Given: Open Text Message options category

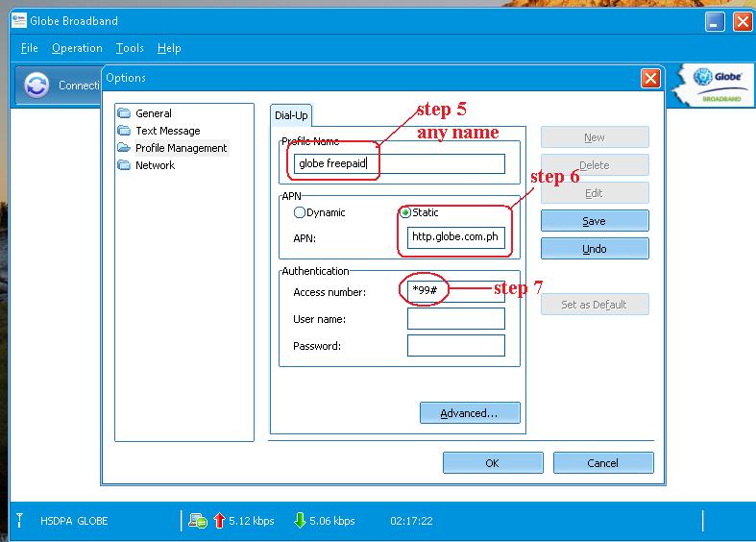Looking at the screenshot, I should (x=168, y=131).
